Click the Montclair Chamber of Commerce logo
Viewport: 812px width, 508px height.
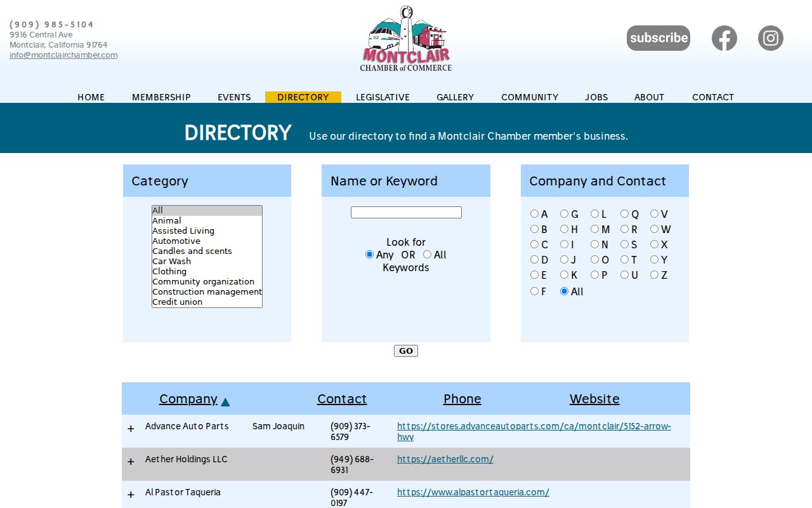point(406,39)
